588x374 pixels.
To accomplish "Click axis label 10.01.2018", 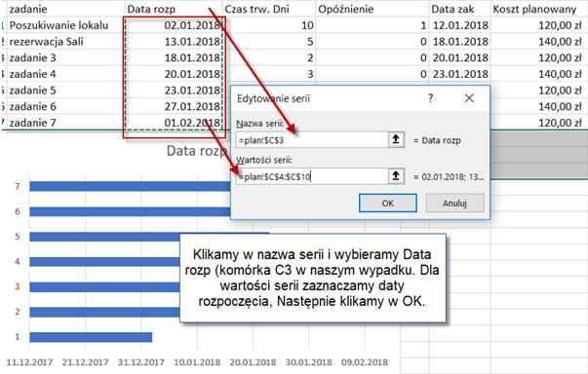I will (x=197, y=362).
